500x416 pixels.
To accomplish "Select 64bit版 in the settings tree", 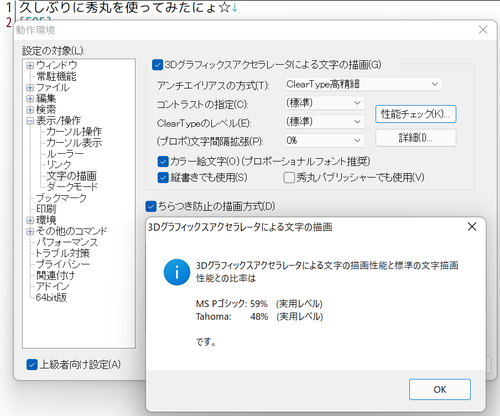I will click(51, 297).
